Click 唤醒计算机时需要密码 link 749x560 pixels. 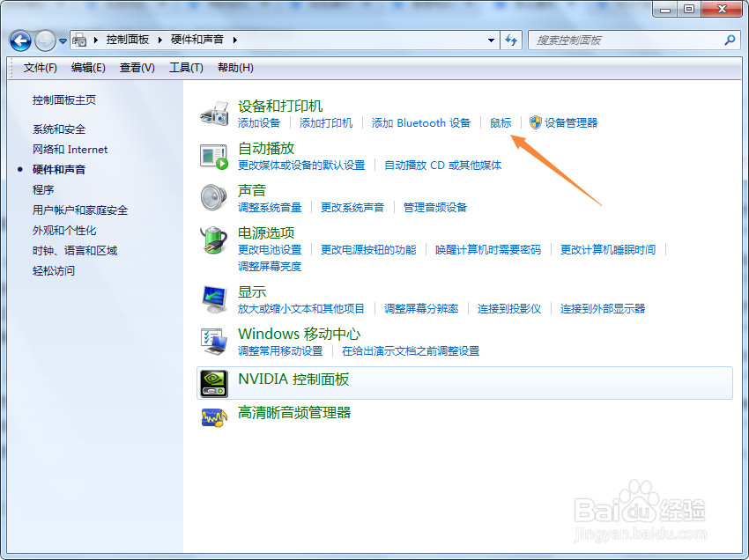487,250
